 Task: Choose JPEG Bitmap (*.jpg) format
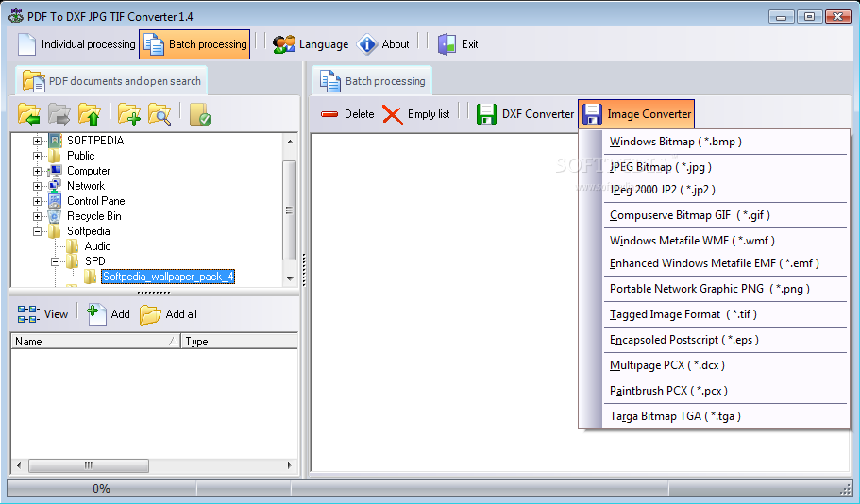(x=725, y=167)
